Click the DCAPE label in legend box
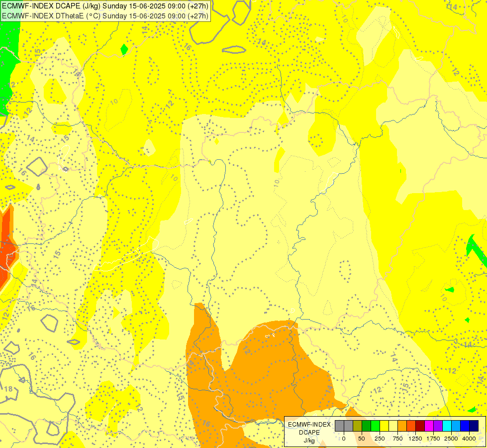The width and height of the screenshot is (487, 448). 309,433
